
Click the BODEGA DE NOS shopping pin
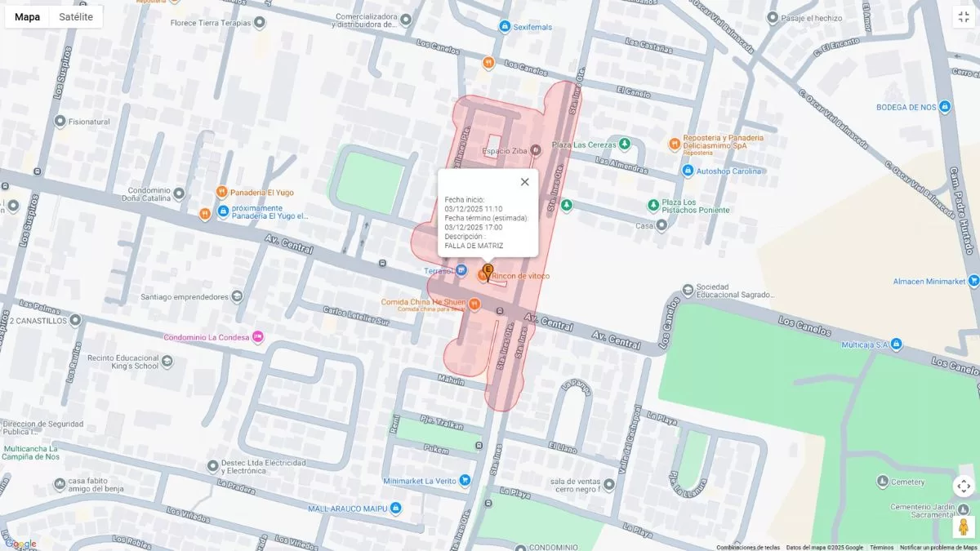945,107
